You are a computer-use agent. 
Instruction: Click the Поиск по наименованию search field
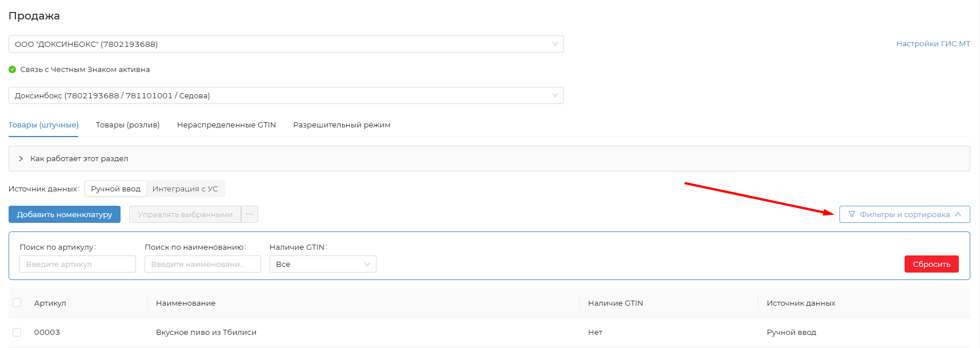(x=202, y=264)
